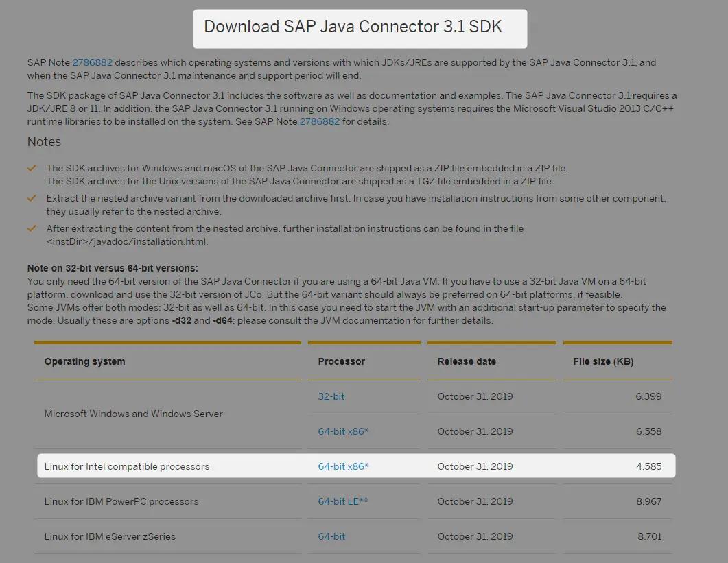Click the bold '-d64' option text

[222, 320]
